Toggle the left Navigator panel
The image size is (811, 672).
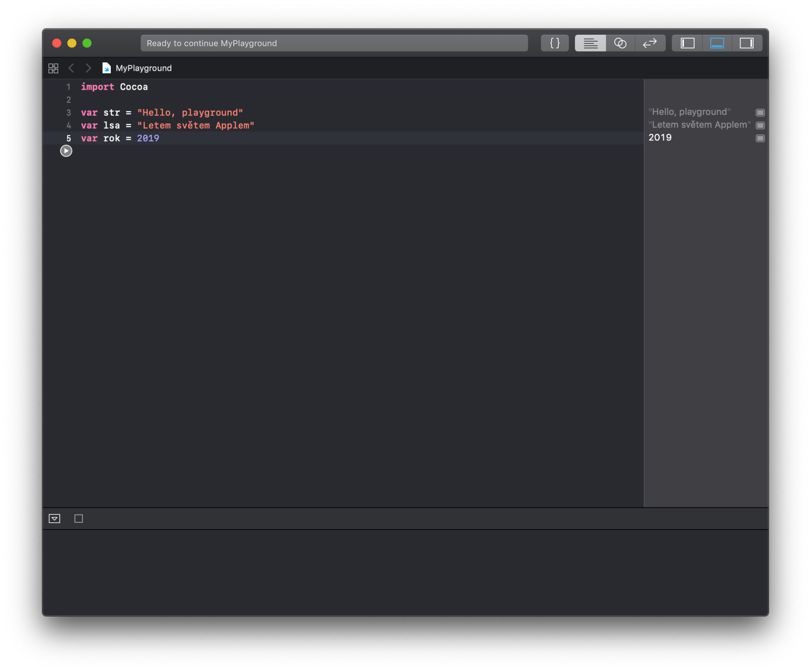coord(687,43)
